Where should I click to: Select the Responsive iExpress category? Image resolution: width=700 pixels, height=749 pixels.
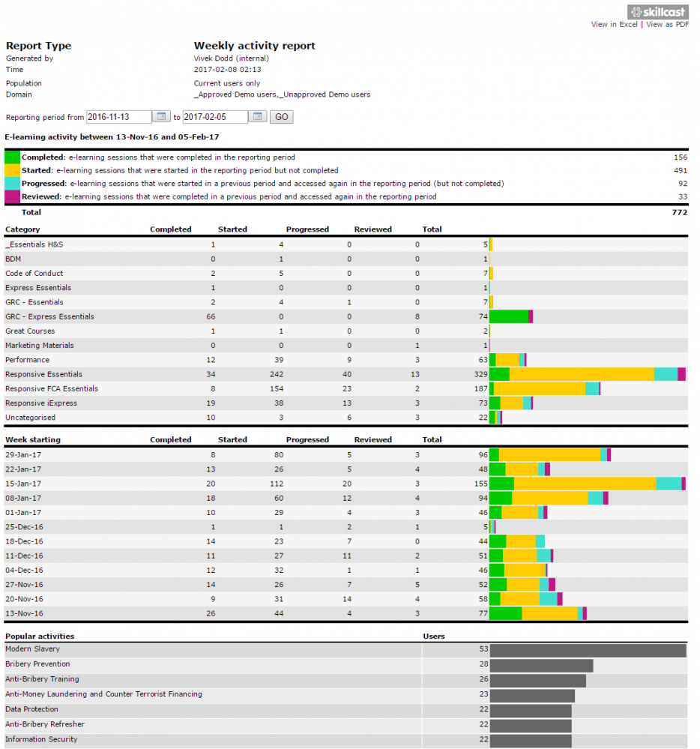click(346, 403)
